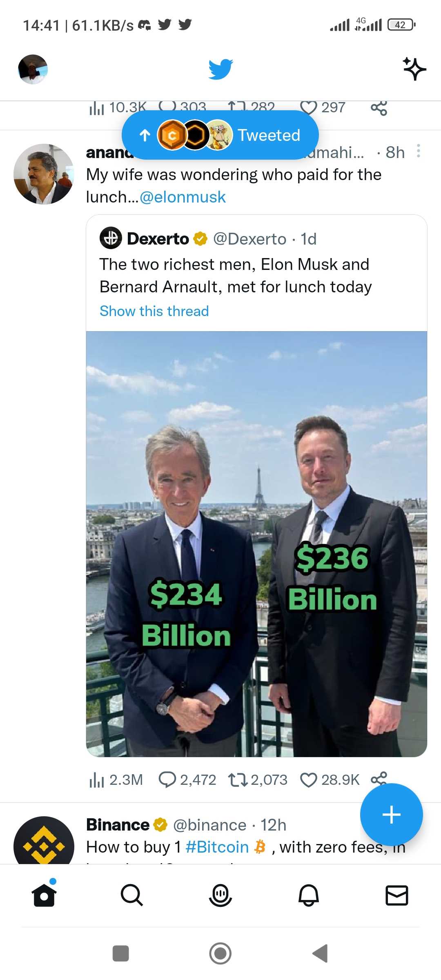
Task: View analytics showing 2.3M views
Action: click(116, 780)
